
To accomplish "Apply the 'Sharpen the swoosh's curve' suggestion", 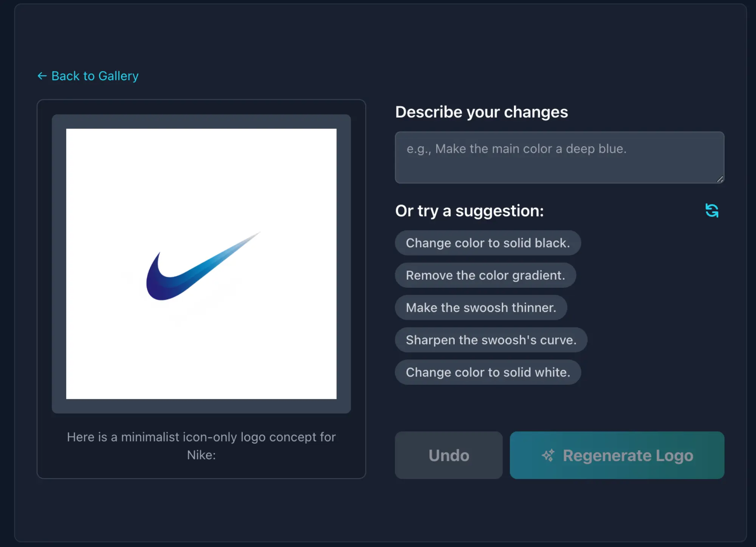I will 491,340.
